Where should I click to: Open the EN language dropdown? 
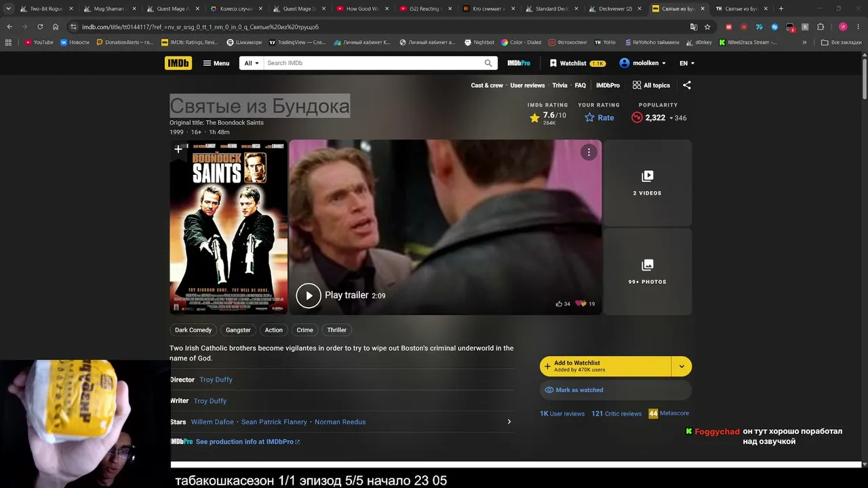pyautogui.click(x=687, y=63)
